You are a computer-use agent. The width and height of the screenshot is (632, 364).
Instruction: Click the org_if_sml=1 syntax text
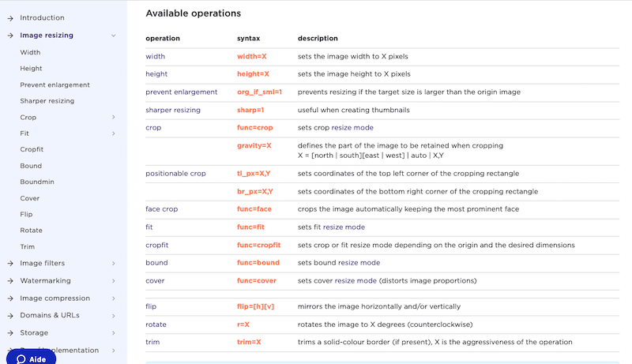(x=260, y=92)
